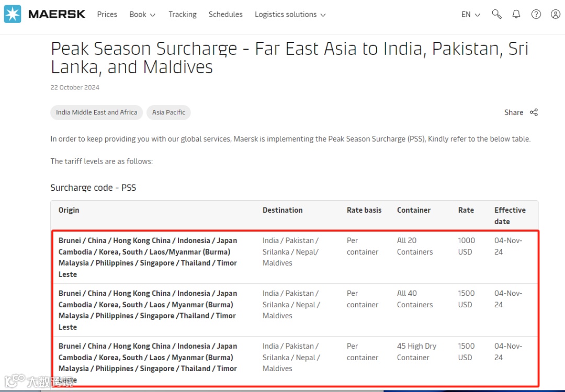Click the Container column header

point(414,210)
